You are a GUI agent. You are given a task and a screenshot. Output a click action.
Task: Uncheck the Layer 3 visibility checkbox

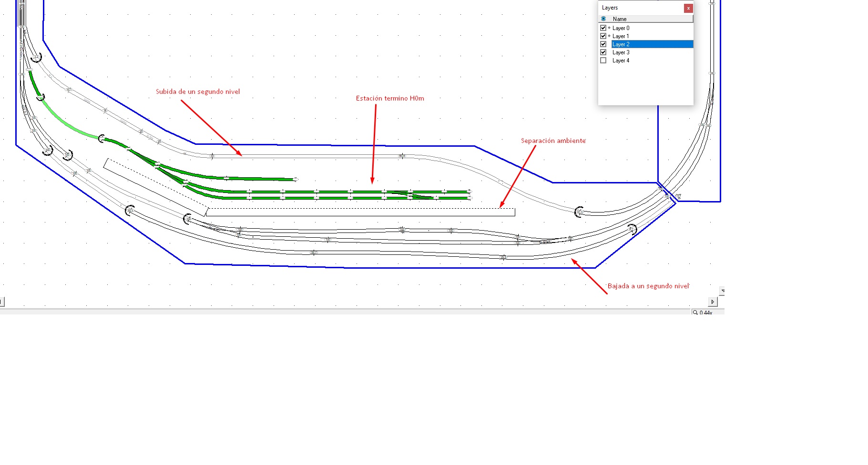click(603, 52)
